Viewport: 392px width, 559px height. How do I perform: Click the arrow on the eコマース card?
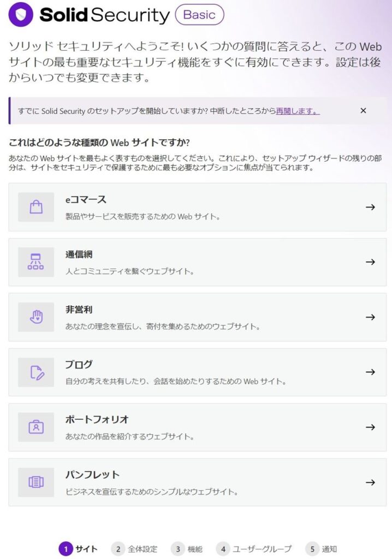click(370, 207)
